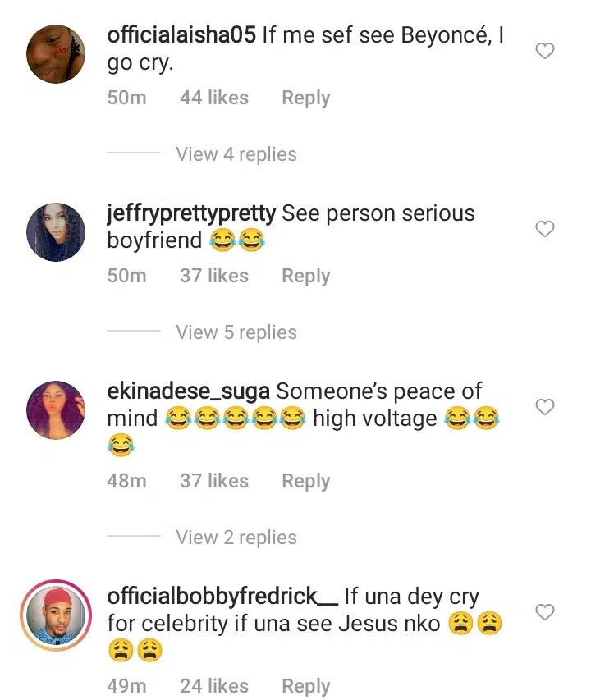
Task: Open officialaisha05's profile picture
Action: coord(56,54)
